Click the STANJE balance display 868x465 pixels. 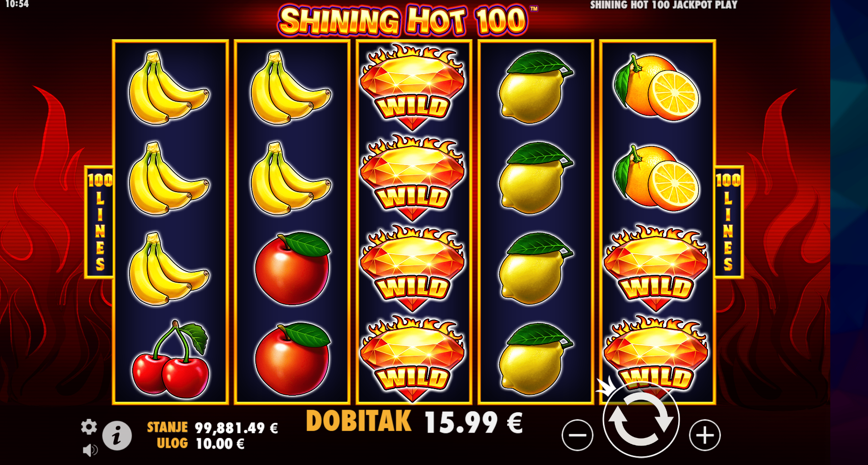coord(212,427)
